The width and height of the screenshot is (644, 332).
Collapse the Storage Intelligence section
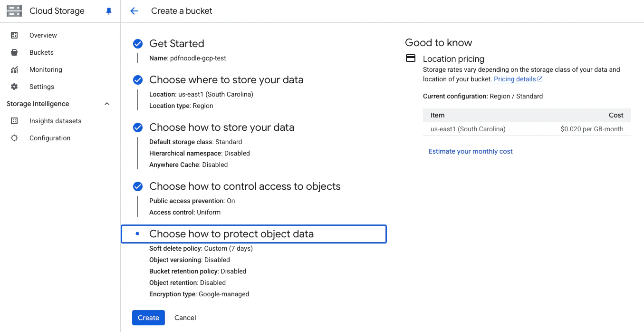[x=107, y=104]
